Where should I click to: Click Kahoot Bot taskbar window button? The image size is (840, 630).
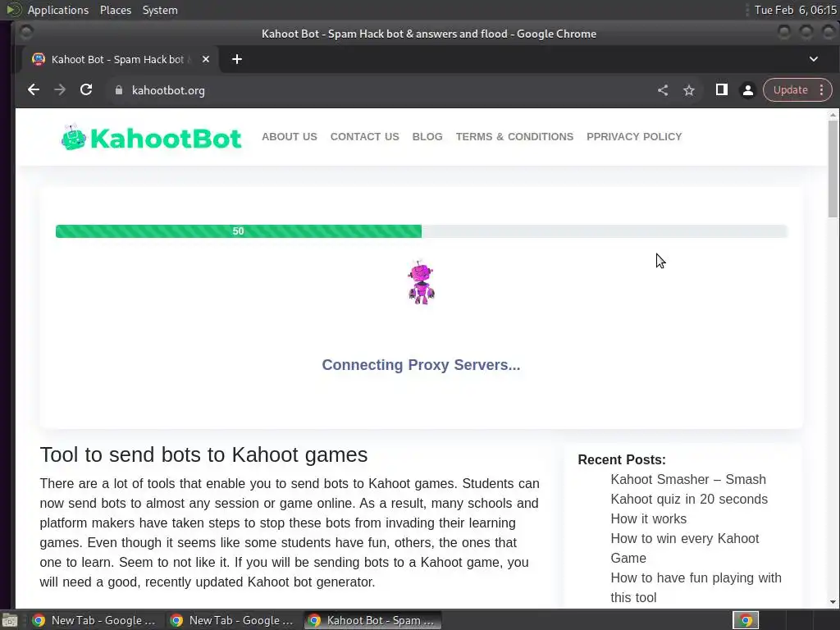pyautogui.click(x=373, y=620)
